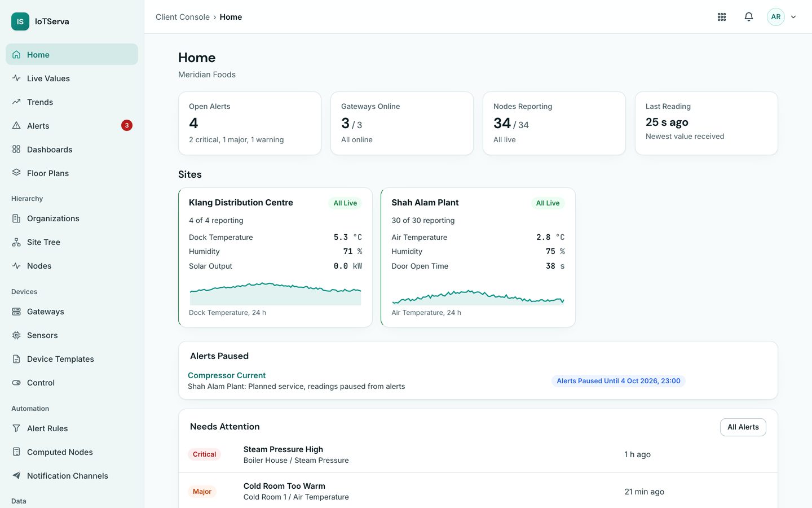The height and width of the screenshot is (508, 812).
Task: Click the Device Templates document icon
Action: point(16,359)
